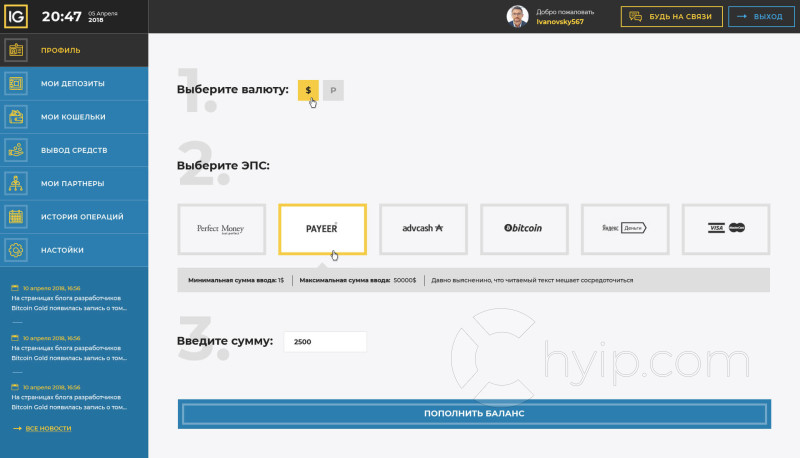Image resolution: width=800 pixels, height=458 pixels.
Task: Click the Мои депозиты safe icon
Action: point(16,83)
